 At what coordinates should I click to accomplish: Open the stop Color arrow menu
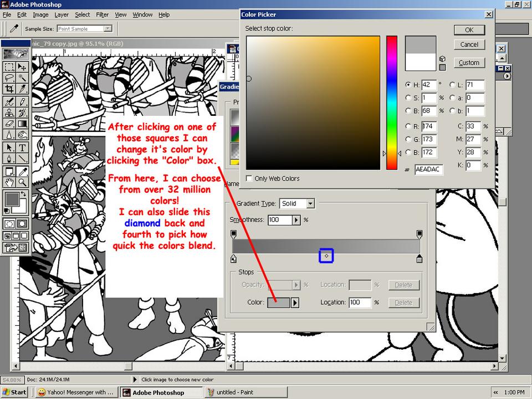point(295,303)
